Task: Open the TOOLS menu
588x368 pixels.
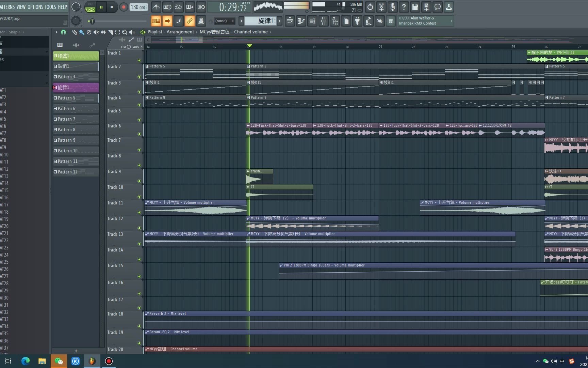Action: tap(50, 7)
